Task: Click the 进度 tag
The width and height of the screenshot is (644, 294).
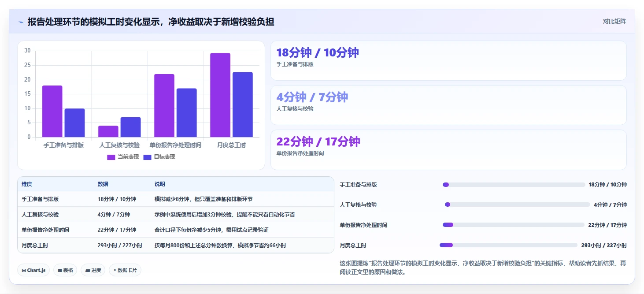Action: point(93,270)
